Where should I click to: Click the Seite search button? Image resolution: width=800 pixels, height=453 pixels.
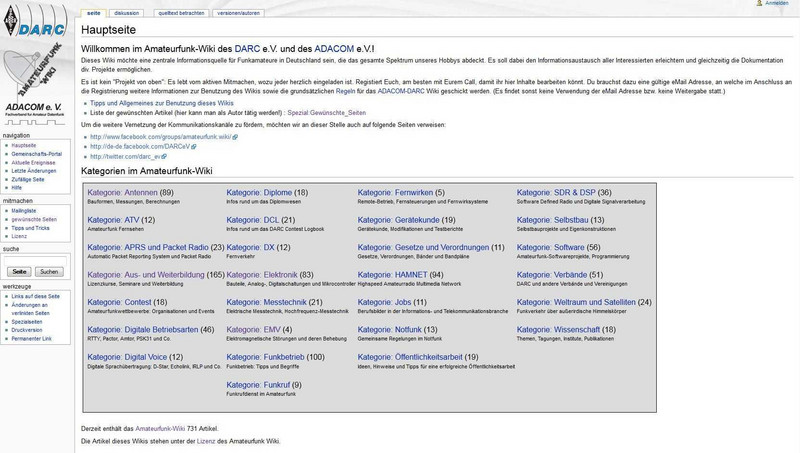19,272
